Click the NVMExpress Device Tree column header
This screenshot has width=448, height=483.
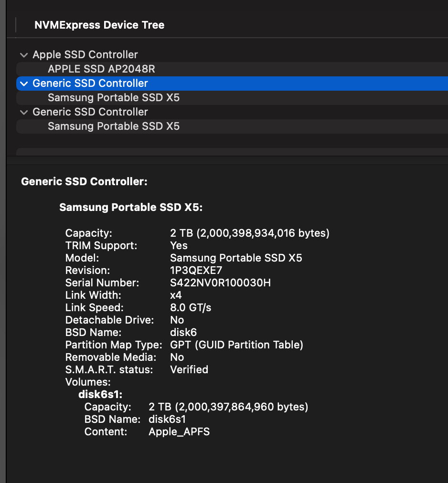coord(99,25)
